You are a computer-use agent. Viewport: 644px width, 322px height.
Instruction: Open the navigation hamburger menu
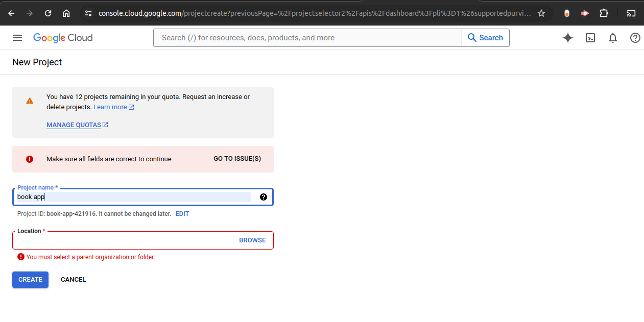pos(17,37)
